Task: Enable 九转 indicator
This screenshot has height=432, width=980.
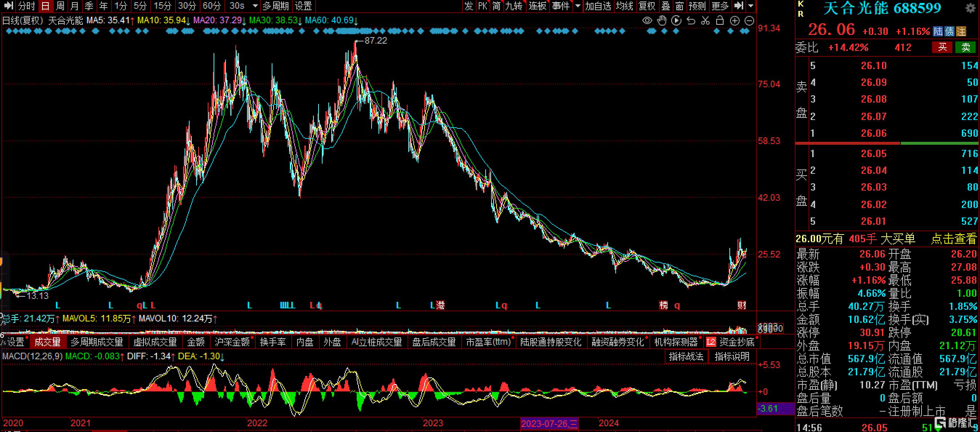Action: click(x=514, y=6)
